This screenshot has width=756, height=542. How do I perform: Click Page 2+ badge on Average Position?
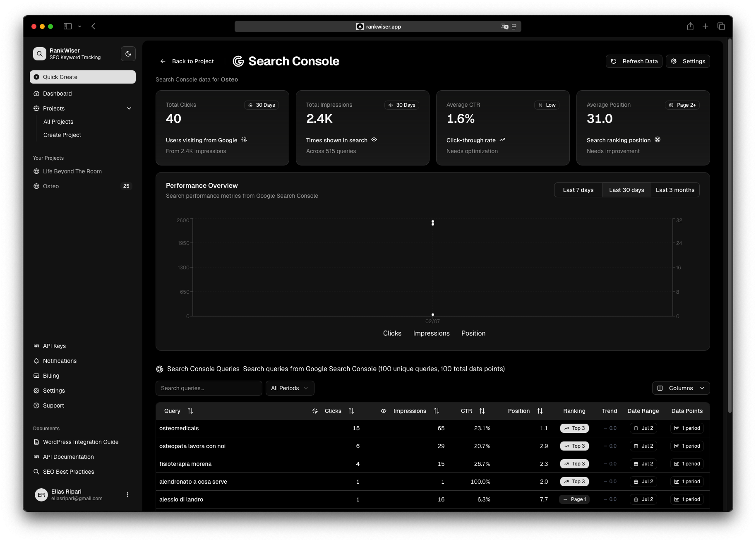[682, 105]
